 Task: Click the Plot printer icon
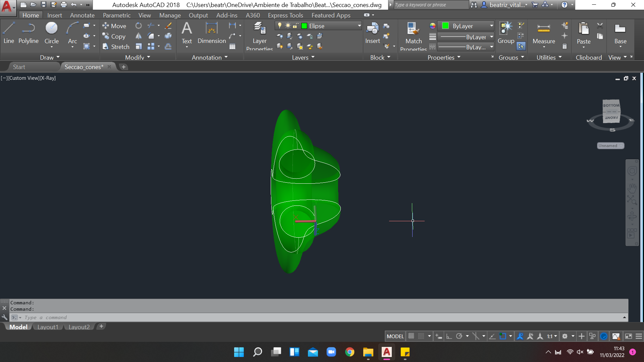pos(64,5)
